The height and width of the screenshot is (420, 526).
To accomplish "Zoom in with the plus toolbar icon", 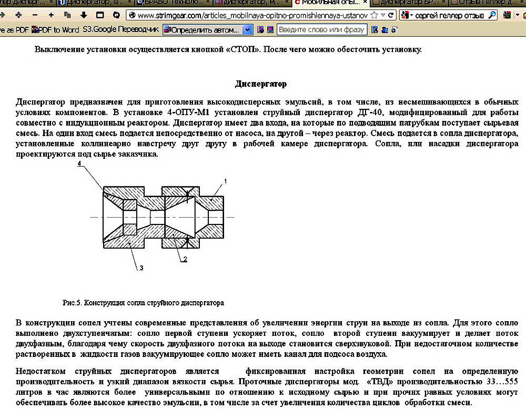I will (51, 15).
